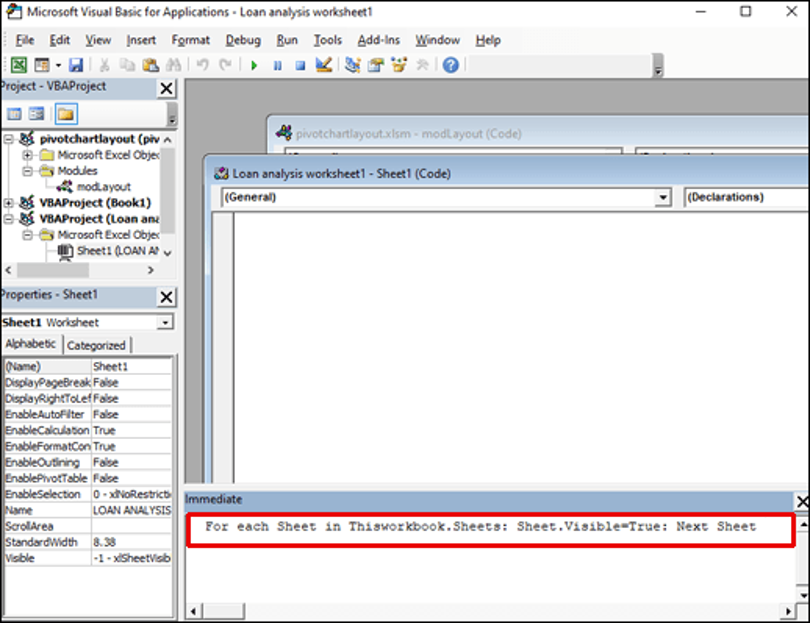This screenshot has width=810, height=623.
Task: Open the Add-Ins menu
Action: pos(379,40)
